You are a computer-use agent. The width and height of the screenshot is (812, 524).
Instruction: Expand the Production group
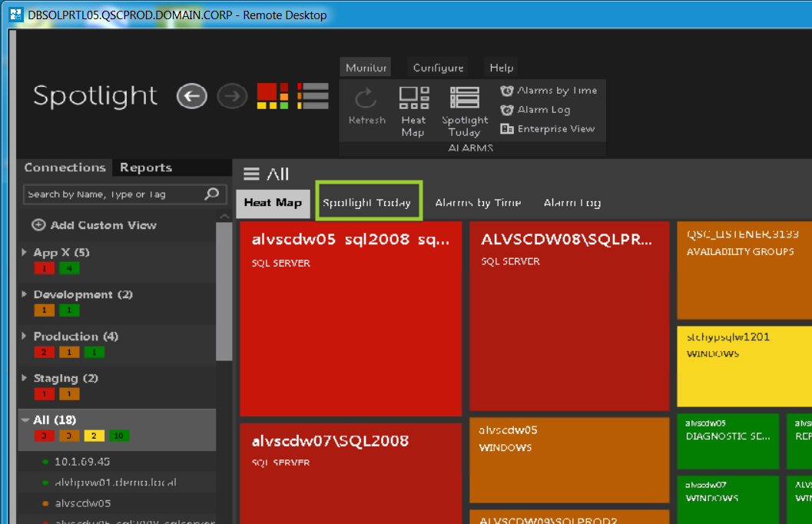(24, 336)
